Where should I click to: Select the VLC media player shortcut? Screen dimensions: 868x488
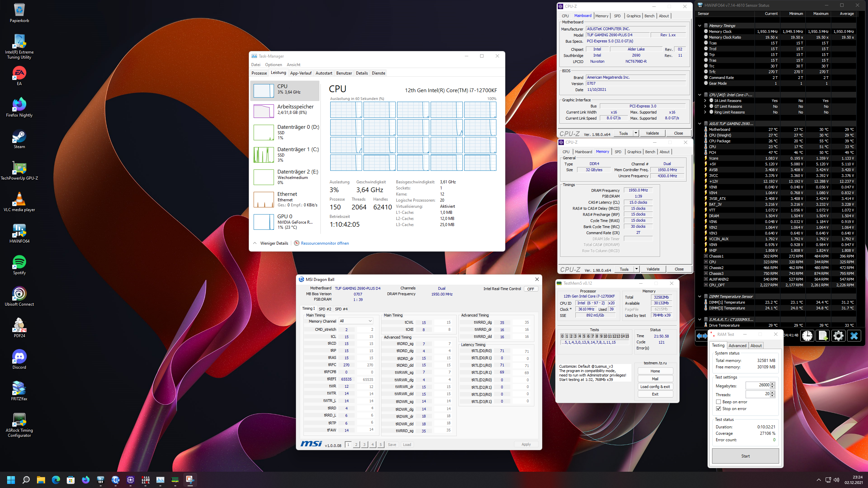tap(19, 202)
